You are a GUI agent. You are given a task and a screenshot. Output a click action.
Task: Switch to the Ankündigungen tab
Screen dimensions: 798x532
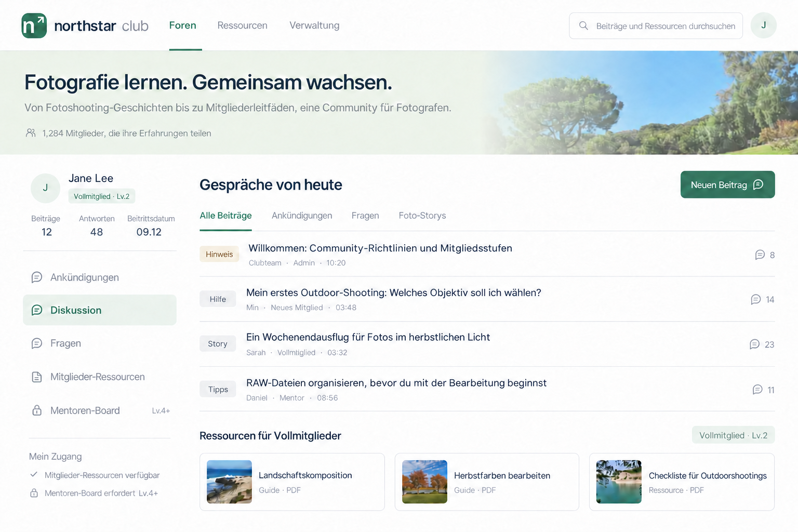[x=302, y=216]
